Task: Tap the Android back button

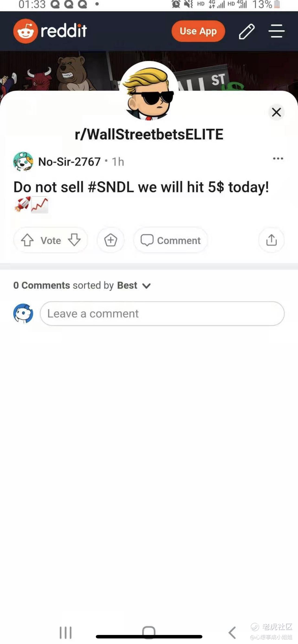Action: (x=232, y=633)
